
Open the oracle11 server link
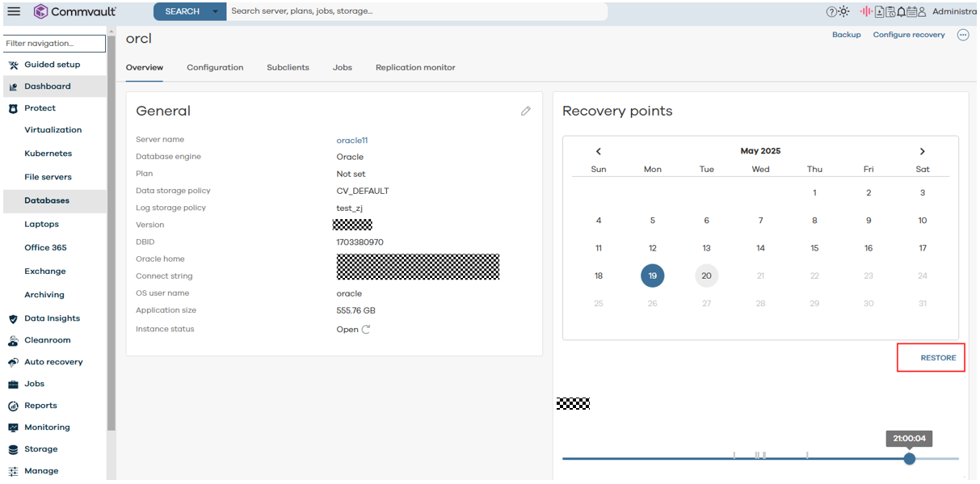tap(352, 141)
